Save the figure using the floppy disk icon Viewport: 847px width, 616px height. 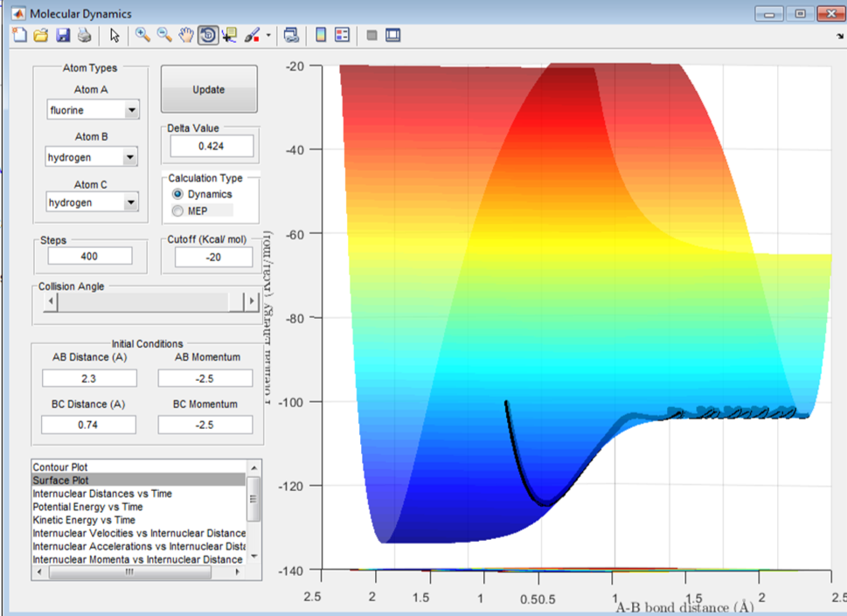point(62,36)
